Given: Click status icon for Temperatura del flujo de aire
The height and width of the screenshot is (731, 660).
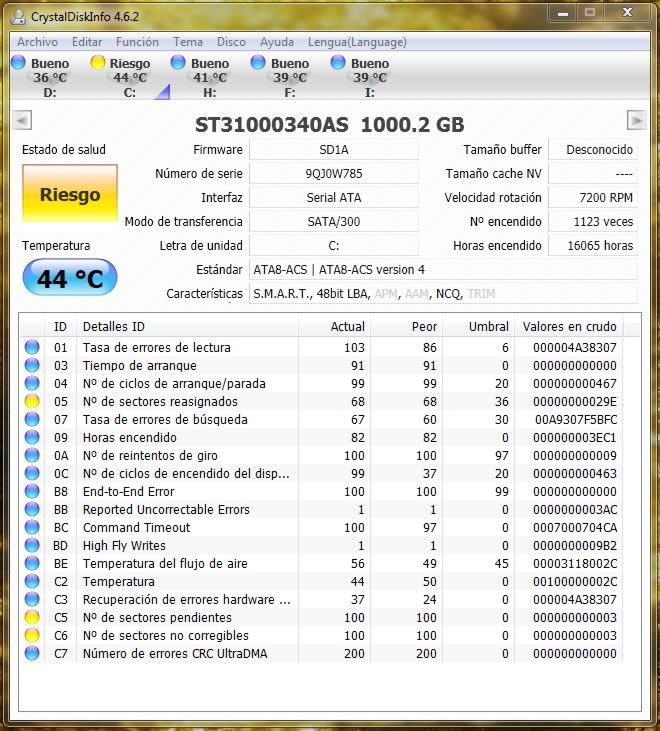Looking at the screenshot, I should (32, 563).
